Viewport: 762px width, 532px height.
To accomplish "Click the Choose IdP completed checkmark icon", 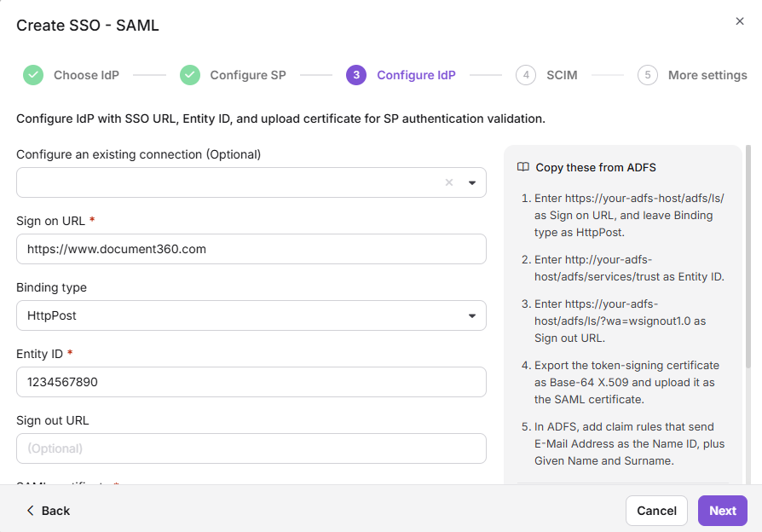I will coord(33,75).
